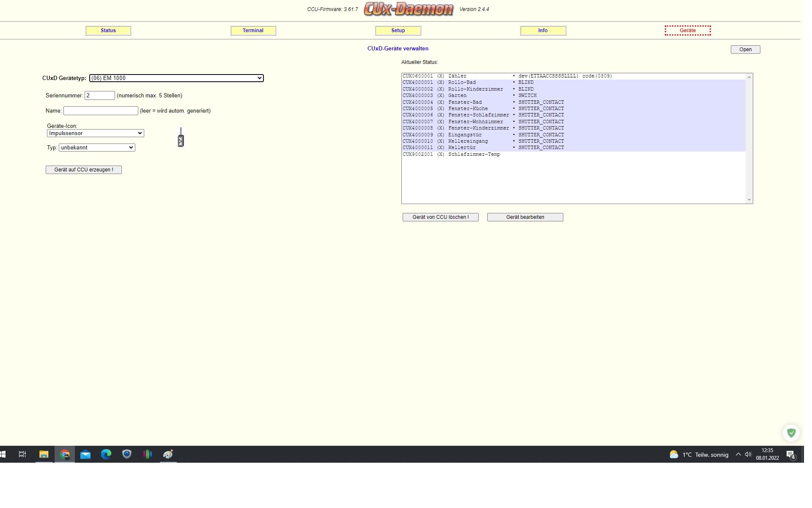Open the Geräte-Icon Impulssensor dropdown
The width and height of the screenshot is (812, 508).
pyautogui.click(x=95, y=133)
